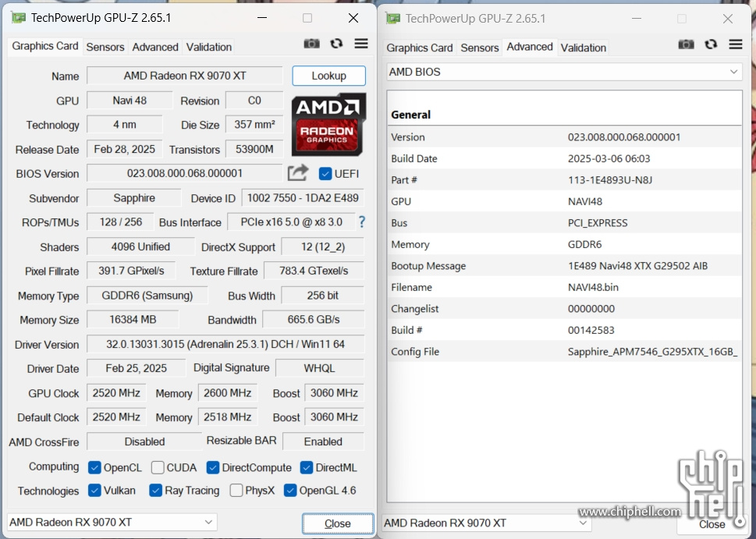Click the Transistors 53900M field

coord(254,150)
